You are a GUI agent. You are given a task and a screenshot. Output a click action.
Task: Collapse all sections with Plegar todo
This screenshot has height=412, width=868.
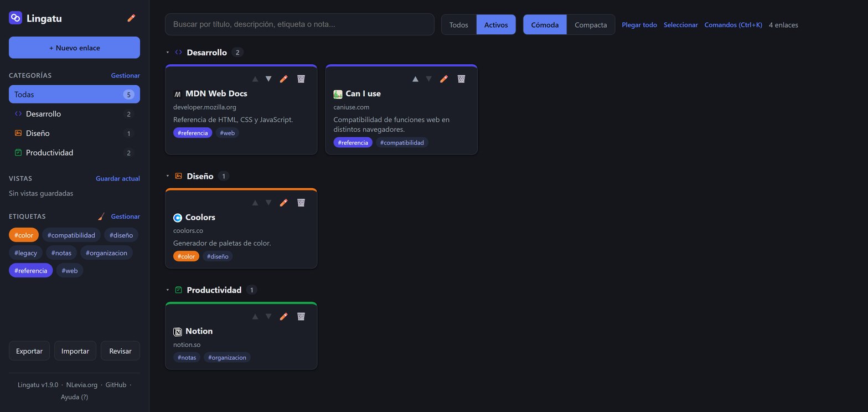coord(639,25)
